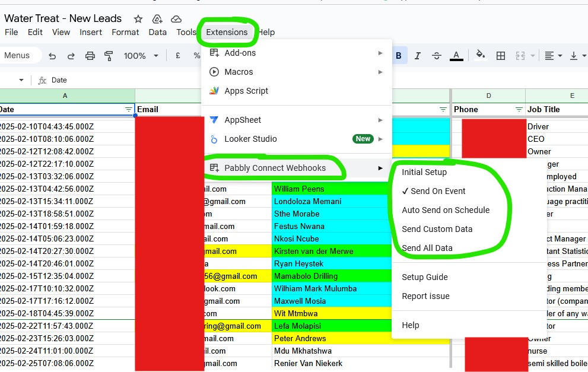
Task: Select column A header
Action: point(66,96)
